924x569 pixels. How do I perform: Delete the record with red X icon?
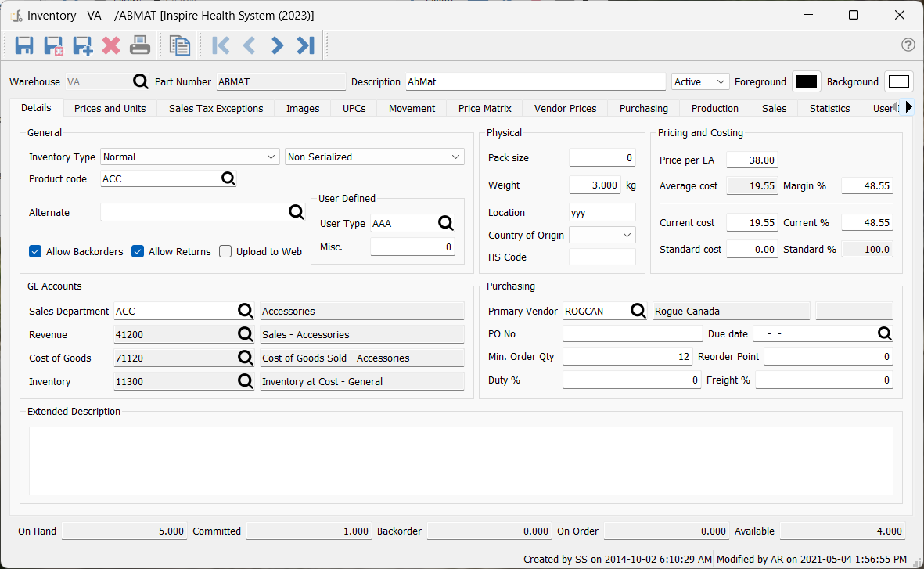coord(111,45)
